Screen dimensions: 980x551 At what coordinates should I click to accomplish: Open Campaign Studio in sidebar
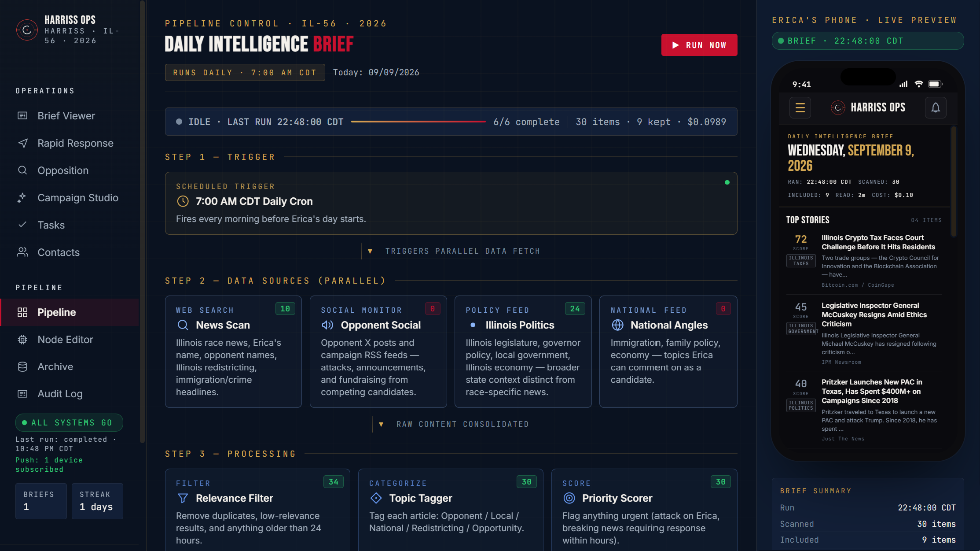pos(70,198)
